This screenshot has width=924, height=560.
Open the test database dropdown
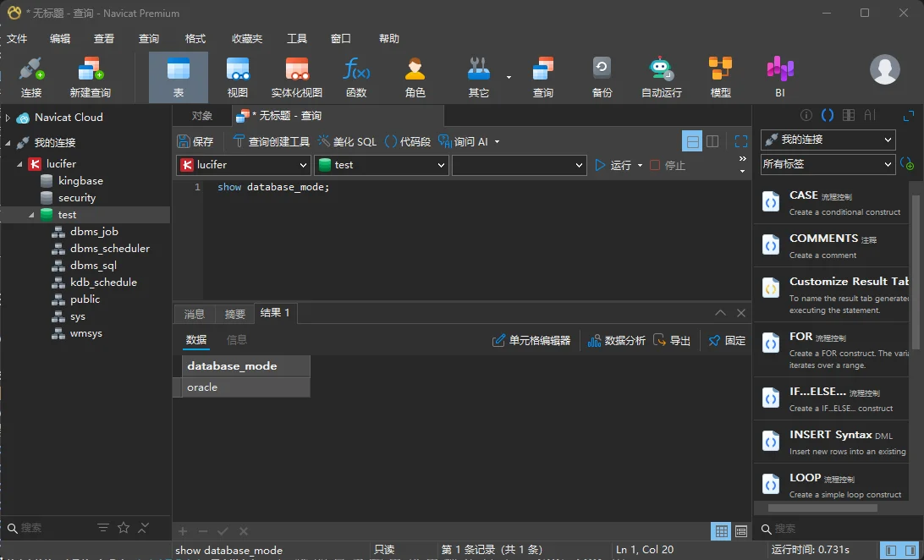382,165
